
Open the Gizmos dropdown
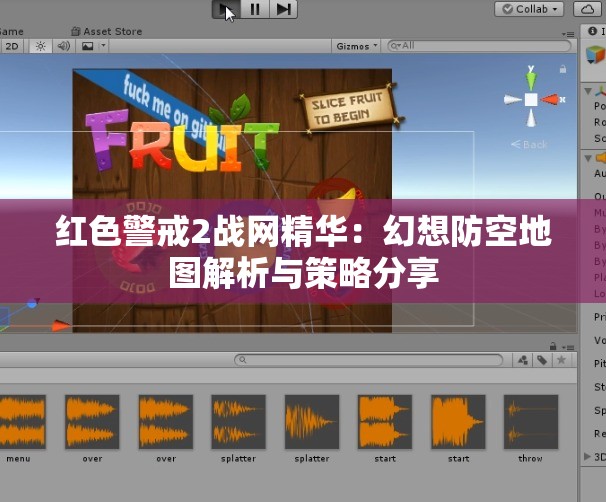pos(357,46)
